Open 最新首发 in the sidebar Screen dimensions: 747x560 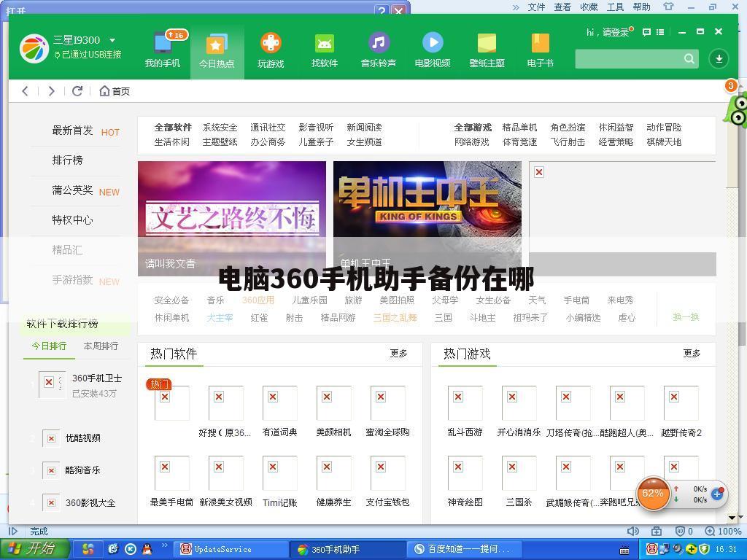[x=72, y=130]
